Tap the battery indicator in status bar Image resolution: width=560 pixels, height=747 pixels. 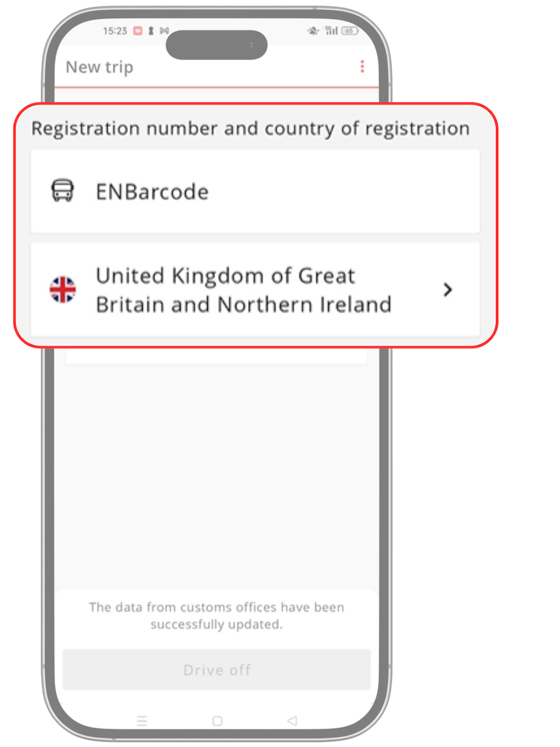pyautogui.click(x=349, y=31)
